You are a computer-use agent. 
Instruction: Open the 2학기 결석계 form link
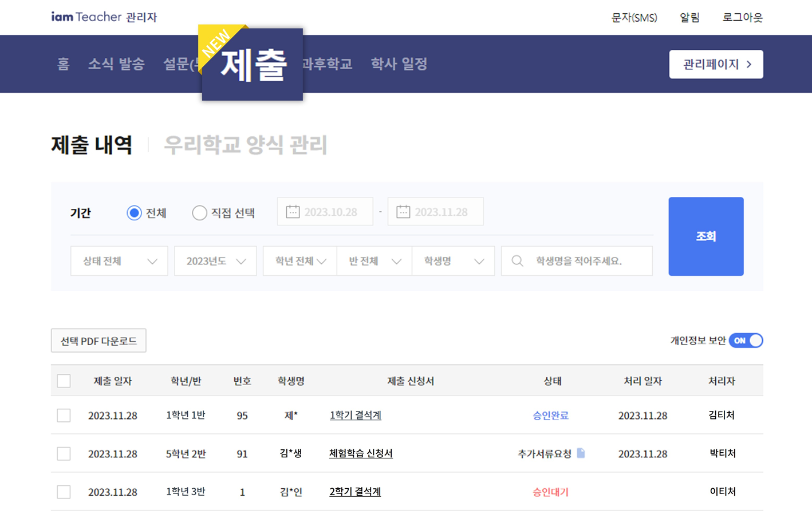click(355, 492)
